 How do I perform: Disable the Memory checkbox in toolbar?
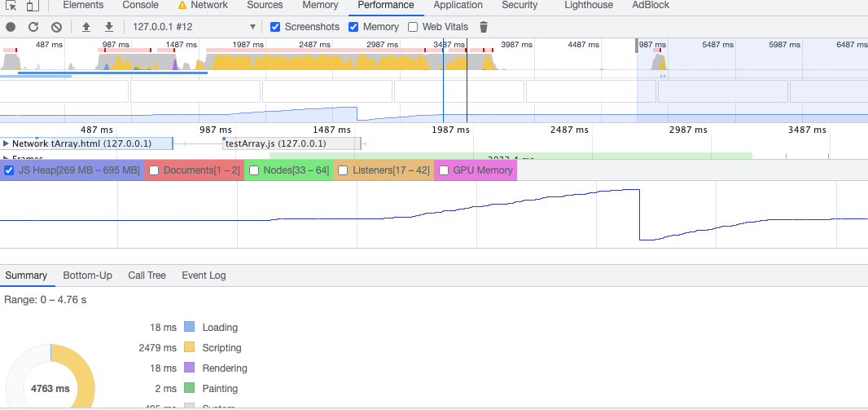[x=353, y=27]
